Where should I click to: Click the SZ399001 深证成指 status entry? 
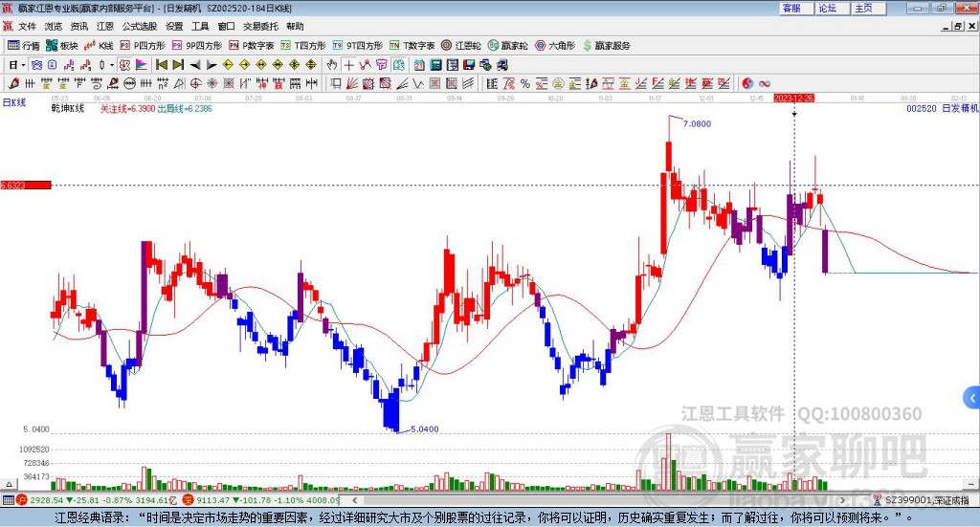pyautogui.click(x=922, y=500)
